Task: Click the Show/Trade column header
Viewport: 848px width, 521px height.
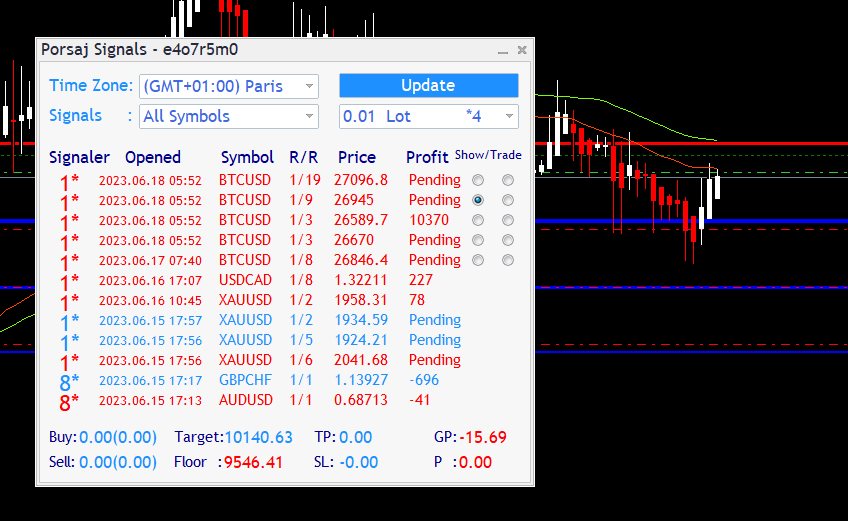Action: 488,155
